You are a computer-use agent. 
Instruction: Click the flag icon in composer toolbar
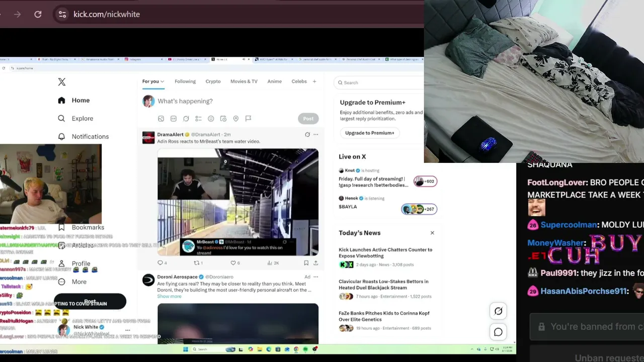pyautogui.click(x=248, y=119)
